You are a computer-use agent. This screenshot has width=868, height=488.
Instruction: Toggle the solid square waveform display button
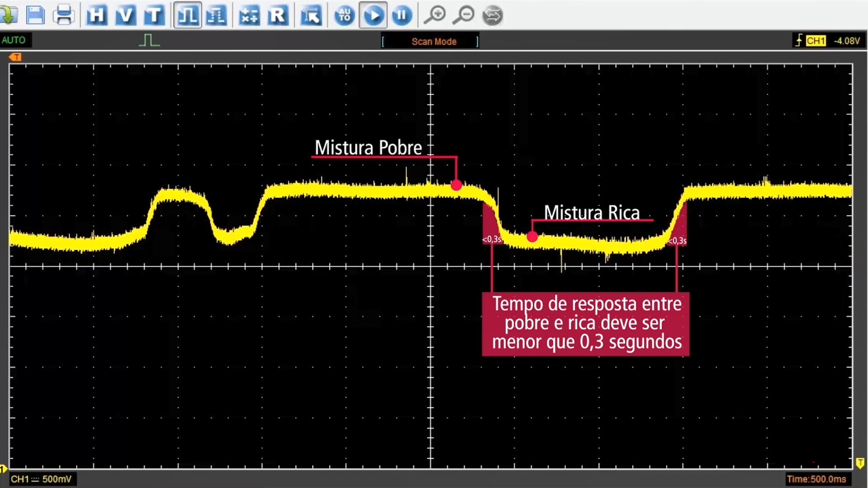tap(188, 15)
